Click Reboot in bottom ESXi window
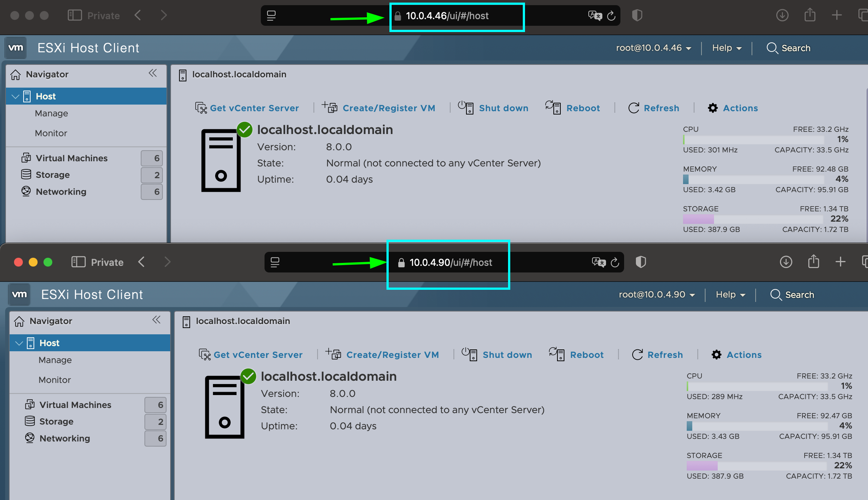868x500 pixels. [586, 355]
